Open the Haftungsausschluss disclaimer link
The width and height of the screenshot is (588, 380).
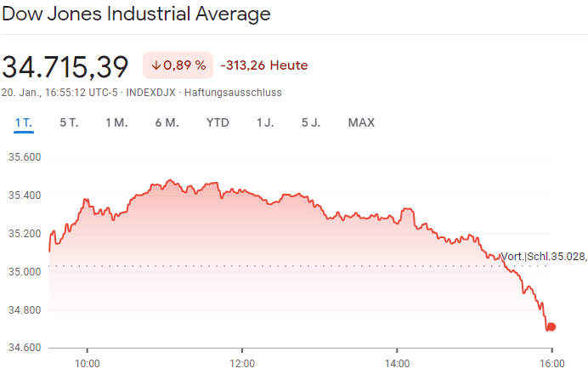pos(233,92)
